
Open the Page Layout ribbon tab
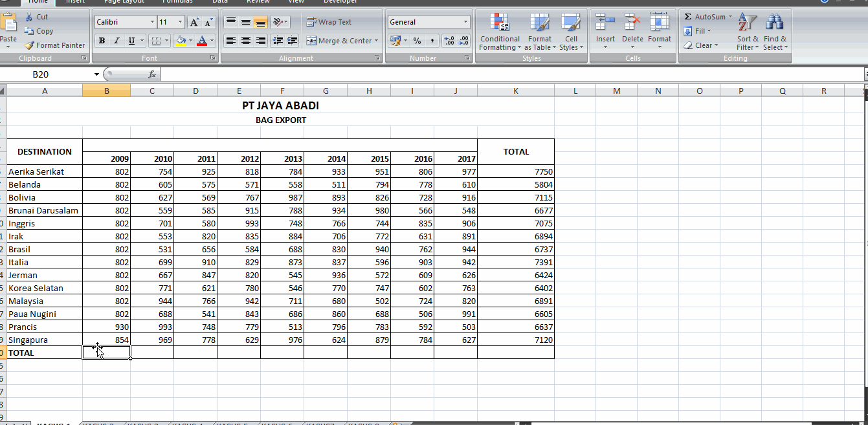(124, 2)
